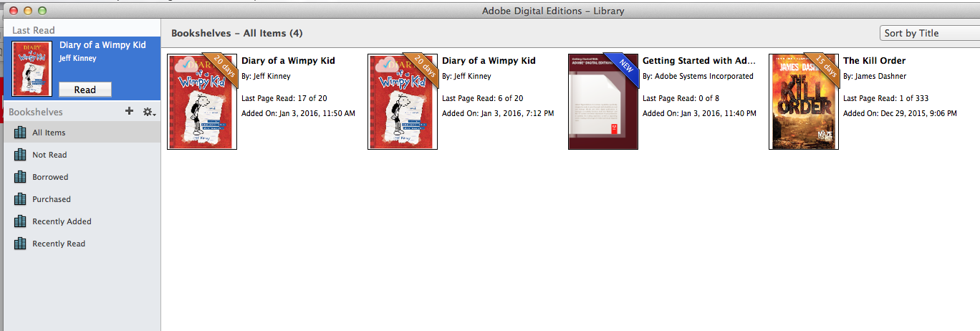Click the Purchased bookshelf icon
980x331 pixels.
click(x=20, y=199)
